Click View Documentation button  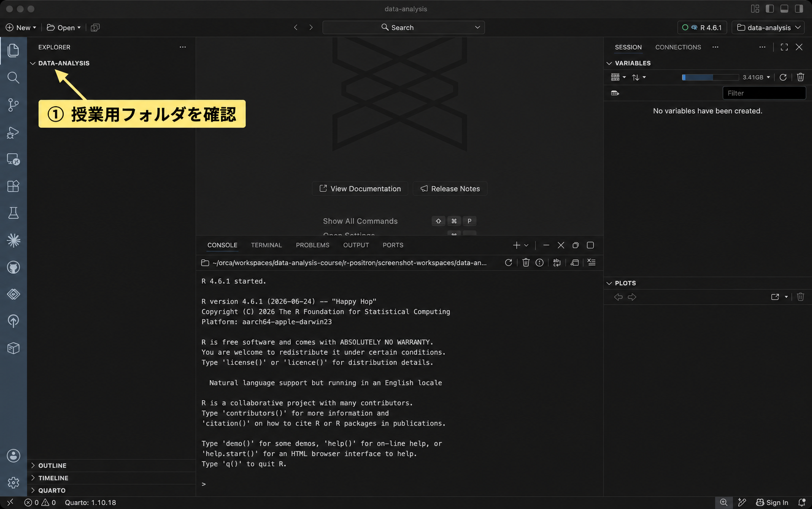coord(360,189)
